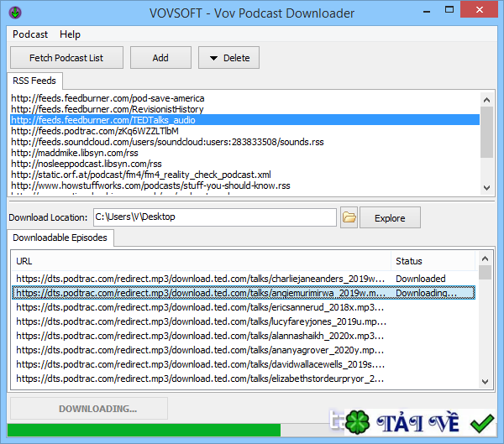This screenshot has width=504, height=444.
Task: Click the URL column header
Action: (202, 261)
